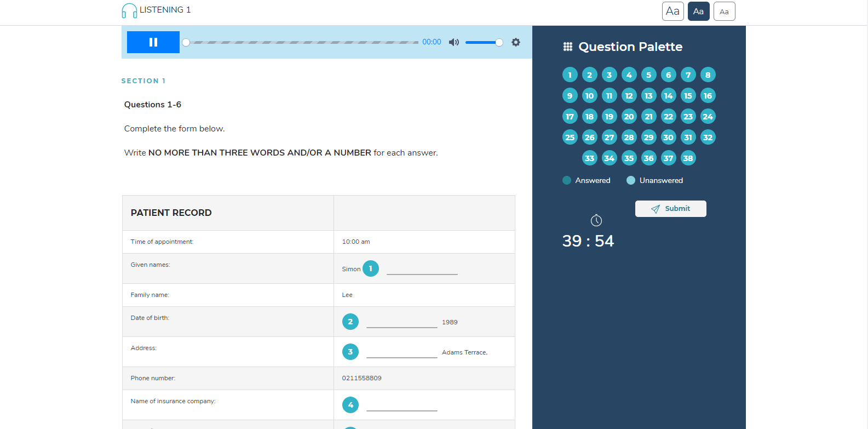Go to question 6 in palette

(669, 75)
